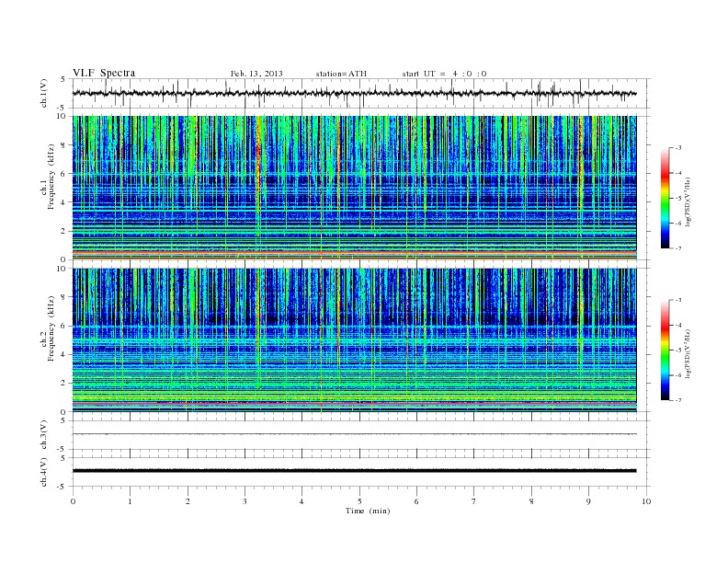The width and height of the screenshot is (728, 563).
Task: Click time axis tick label "10" at bottom right
Action: coord(646,501)
